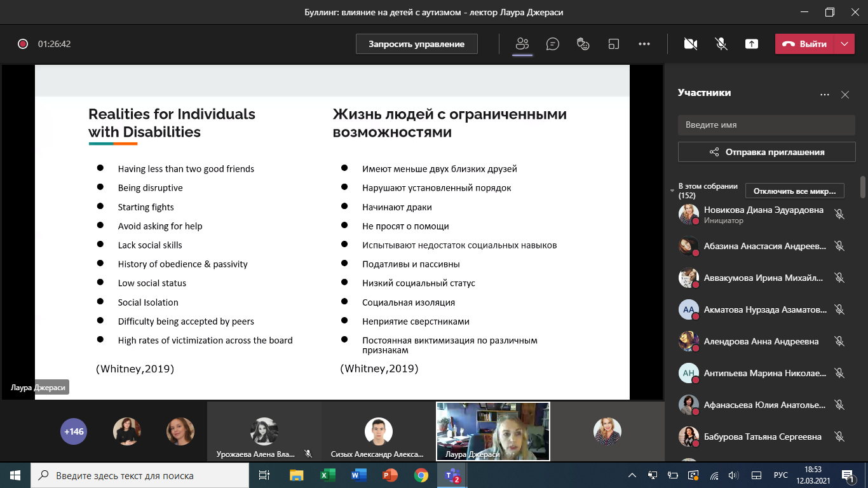
Task: Click 'Отключить все микр...' button
Action: [x=794, y=191]
